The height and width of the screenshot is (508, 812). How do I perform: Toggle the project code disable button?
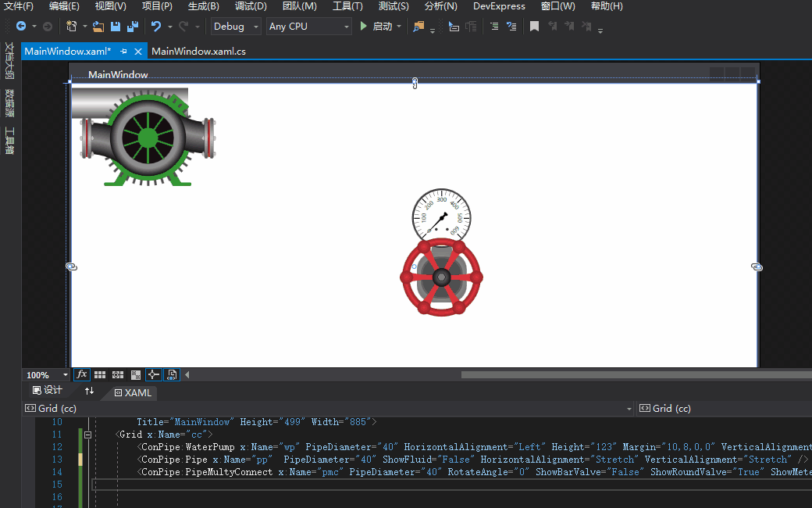point(172,374)
